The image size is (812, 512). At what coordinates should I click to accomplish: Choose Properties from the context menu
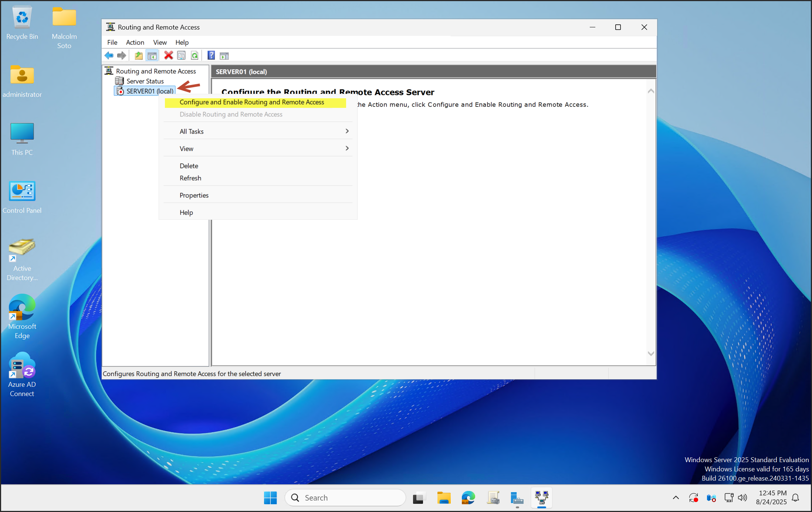click(194, 195)
